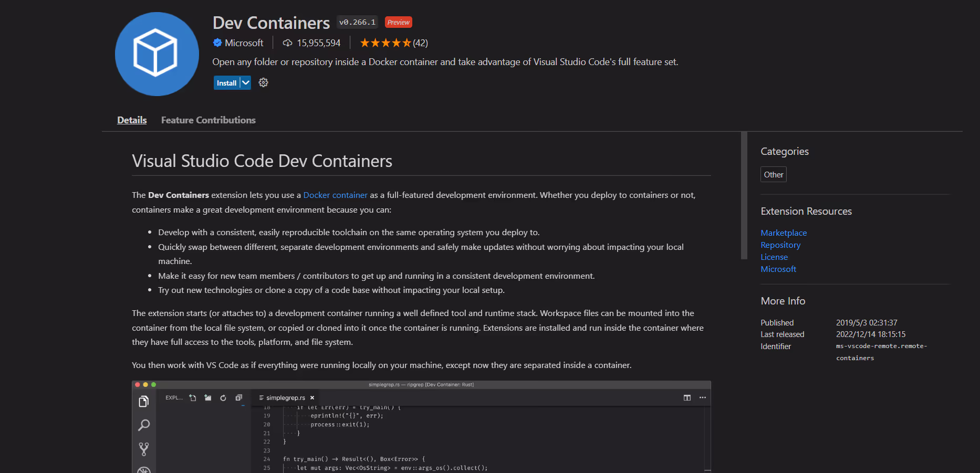This screenshot has height=473, width=980.
Task: Click the New Folder icon in embedded screenshot
Action: [x=208, y=398]
